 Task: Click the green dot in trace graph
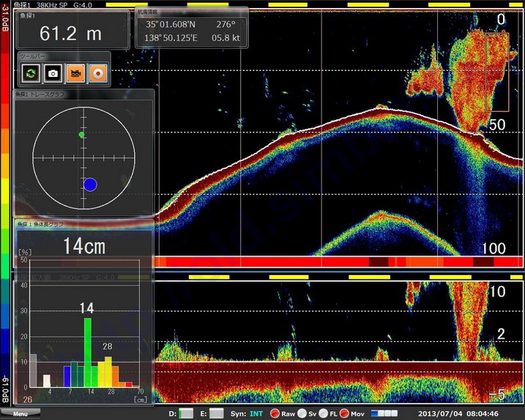pos(81,135)
